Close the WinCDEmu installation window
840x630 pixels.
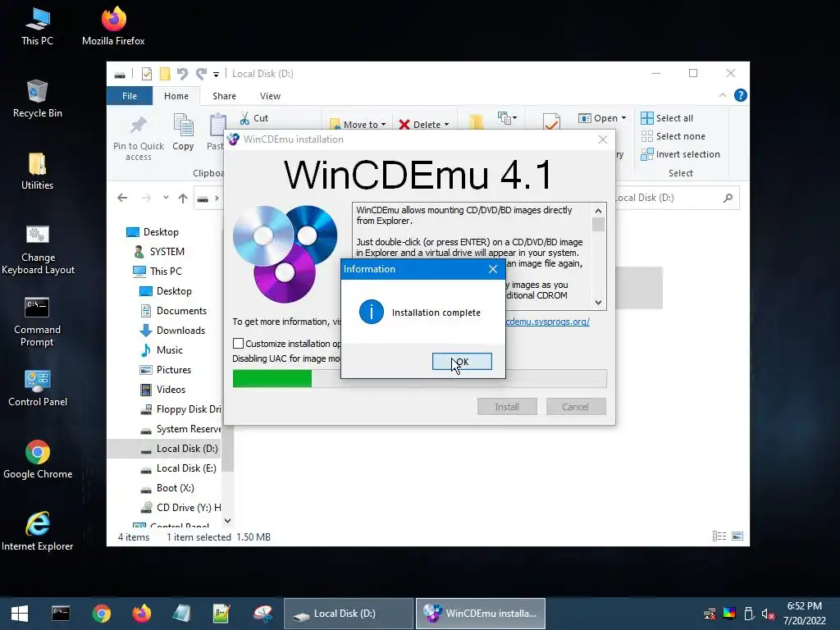(x=603, y=139)
